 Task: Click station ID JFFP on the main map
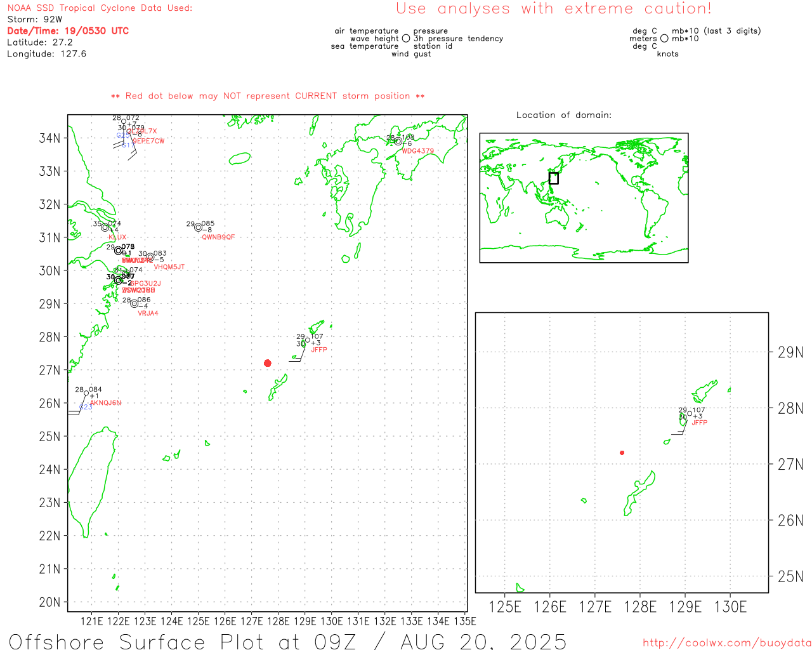tap(319, 350)
